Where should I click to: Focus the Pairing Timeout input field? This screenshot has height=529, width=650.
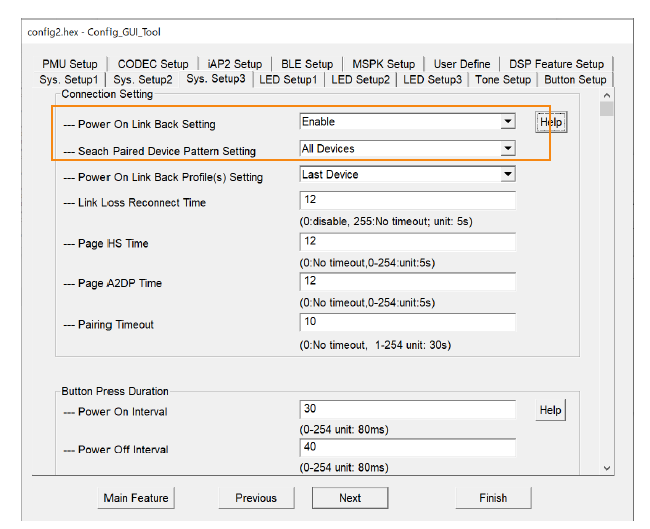click(x=407, y=322)
